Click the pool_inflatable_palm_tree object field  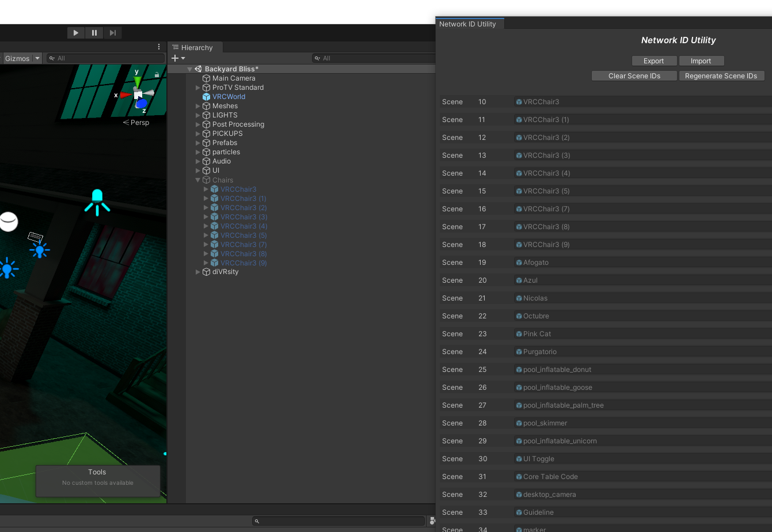643,405
